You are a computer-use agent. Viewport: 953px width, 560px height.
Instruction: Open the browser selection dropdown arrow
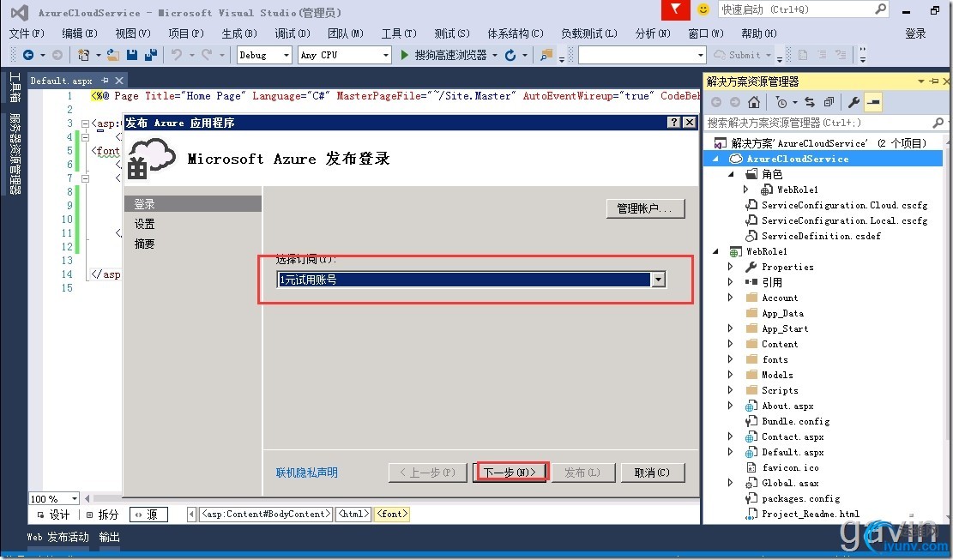tap(495, 55)
